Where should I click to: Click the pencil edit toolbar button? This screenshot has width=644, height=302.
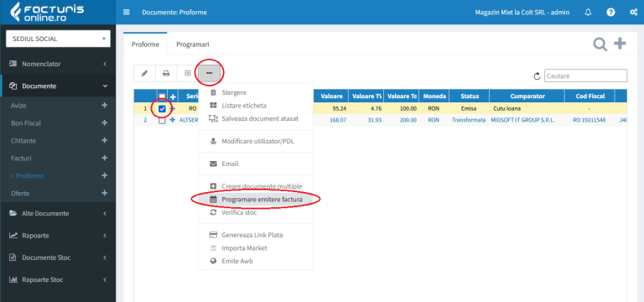point(144,73)
